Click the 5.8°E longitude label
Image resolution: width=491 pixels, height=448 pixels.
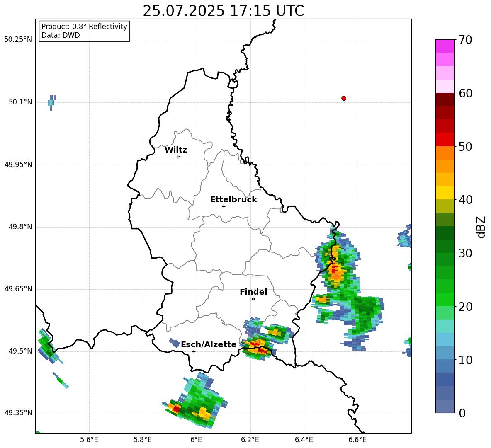143,440
